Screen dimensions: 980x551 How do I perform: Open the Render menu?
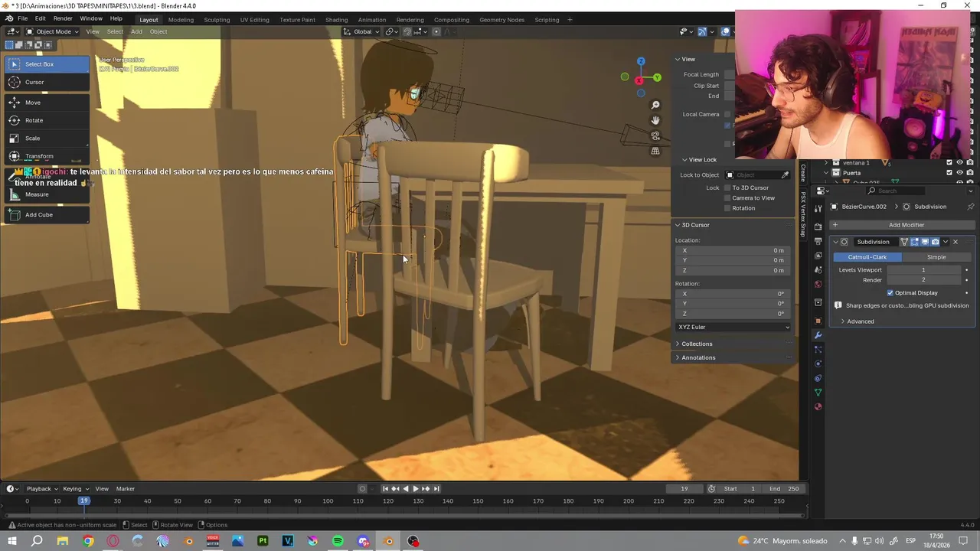[x=63, y=19]
